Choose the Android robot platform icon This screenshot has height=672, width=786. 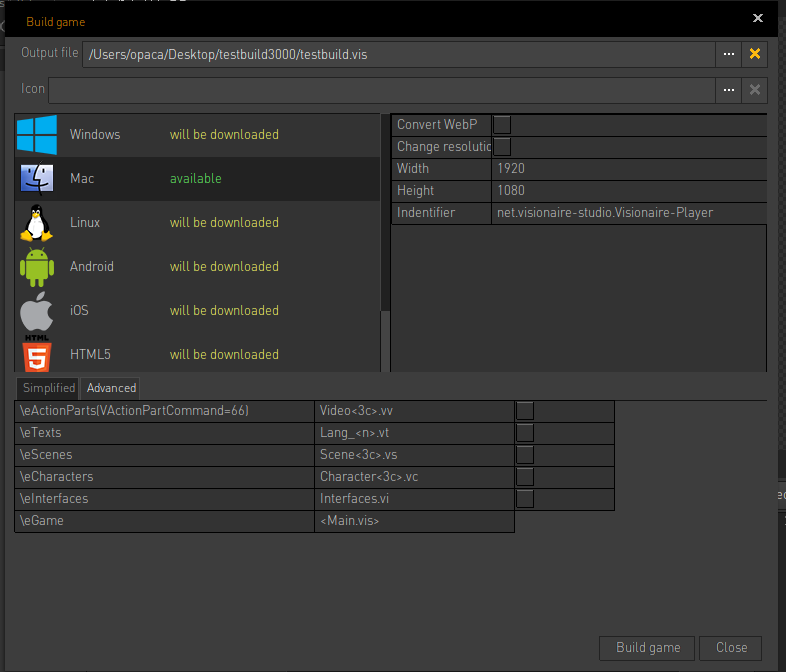coord(37,267)
